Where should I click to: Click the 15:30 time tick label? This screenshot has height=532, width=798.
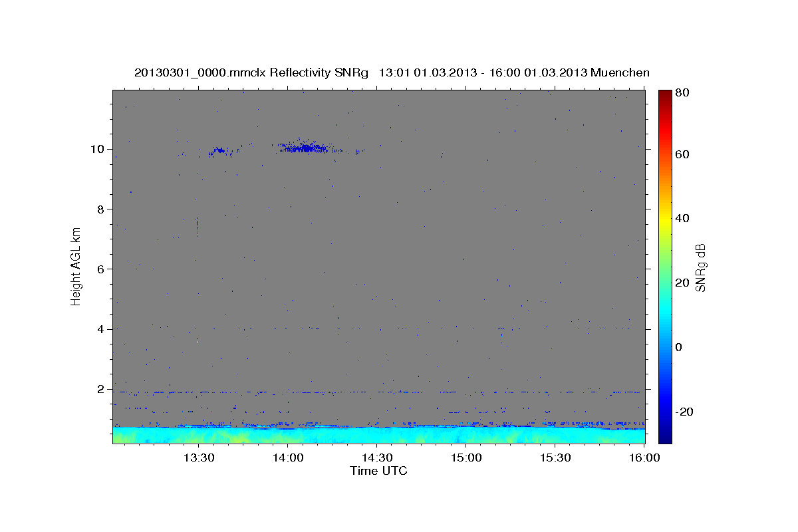[556, 458]
